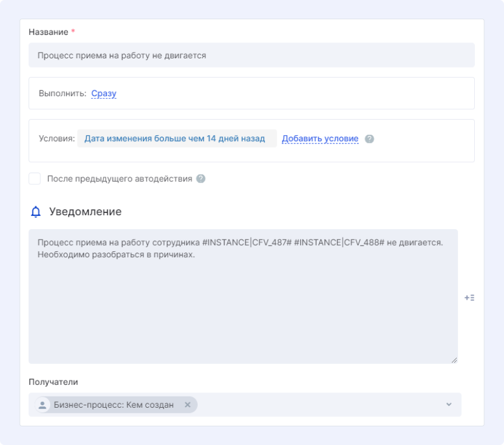Click the После предыдущего автодействия label text
Image resolution: width=504 pixels, height=445 pixels.
[x=119, y=179]
